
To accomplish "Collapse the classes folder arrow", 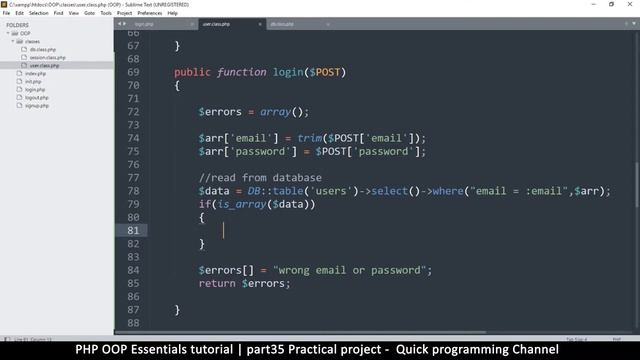I will [13, 41].
